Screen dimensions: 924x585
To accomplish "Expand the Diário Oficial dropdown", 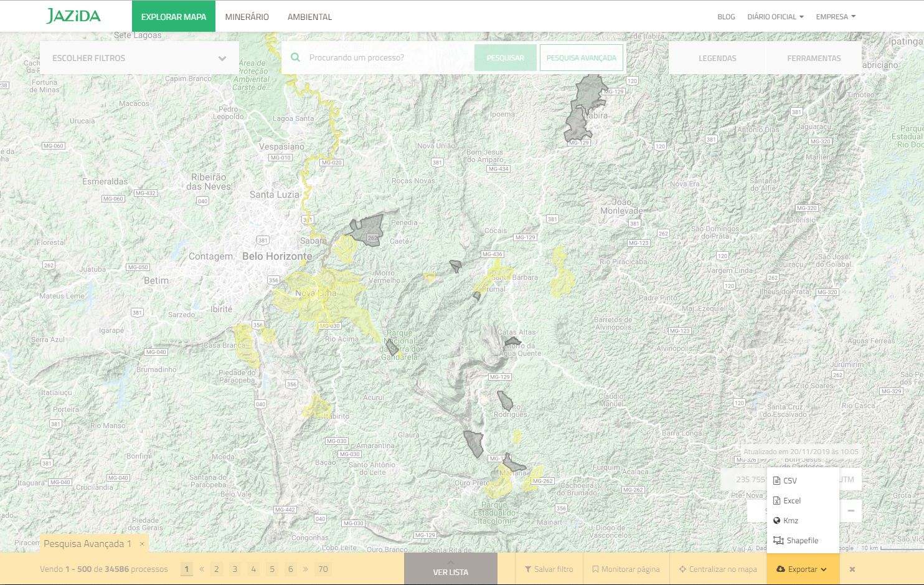I will pyautogui.click(x=775, y=17).
